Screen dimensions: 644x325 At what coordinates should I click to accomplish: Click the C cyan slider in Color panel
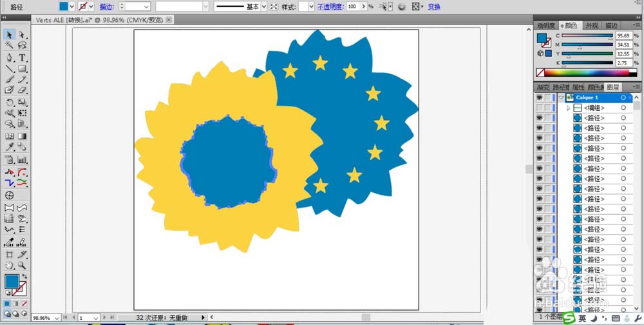click(x=587, y=36)
